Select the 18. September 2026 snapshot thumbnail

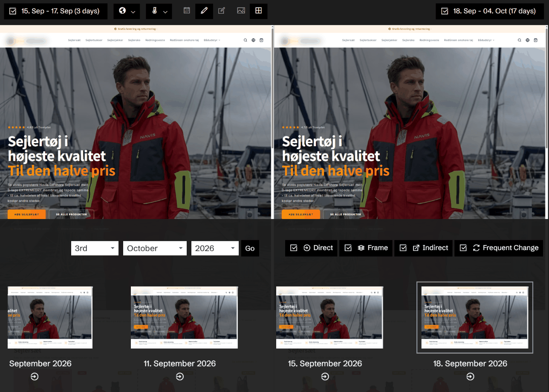tap(475, 317)
